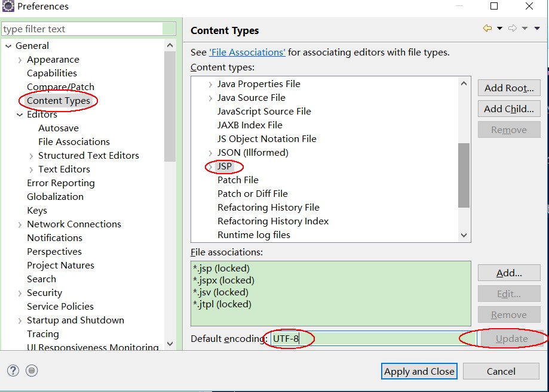Click the Add Root... button
Screen dimensions: 549x392
(509, 88)
